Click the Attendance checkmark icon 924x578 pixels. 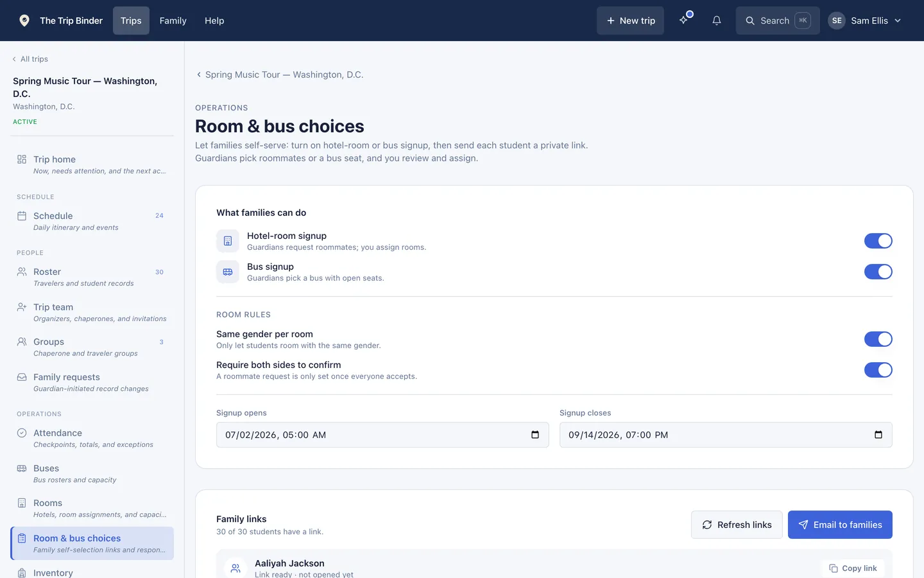tap(22, 433)
